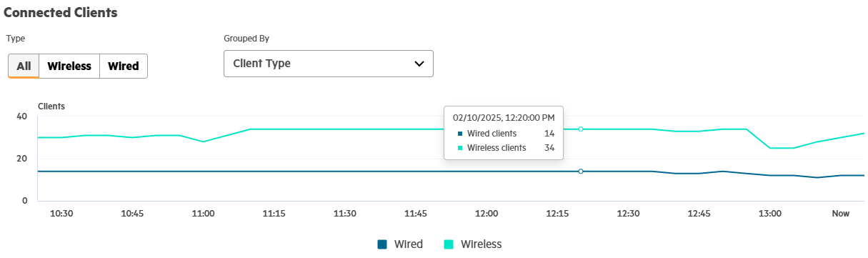868x258 pixels.
Task: Toggle Wired series via legend label
Action: coord(409,244)
